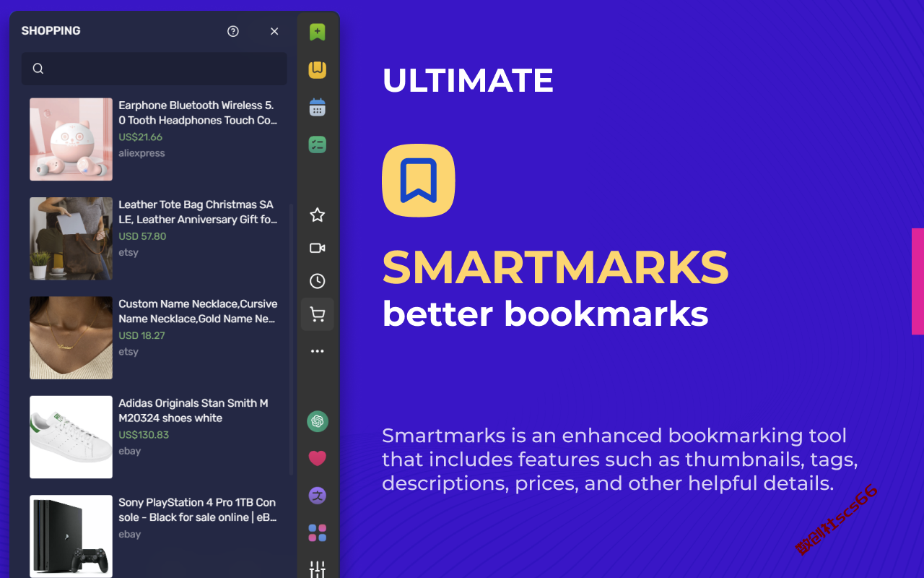Open the white Adidas shoe thumbnail
Screen dimensions: 924x578
[x=71, y=437]
